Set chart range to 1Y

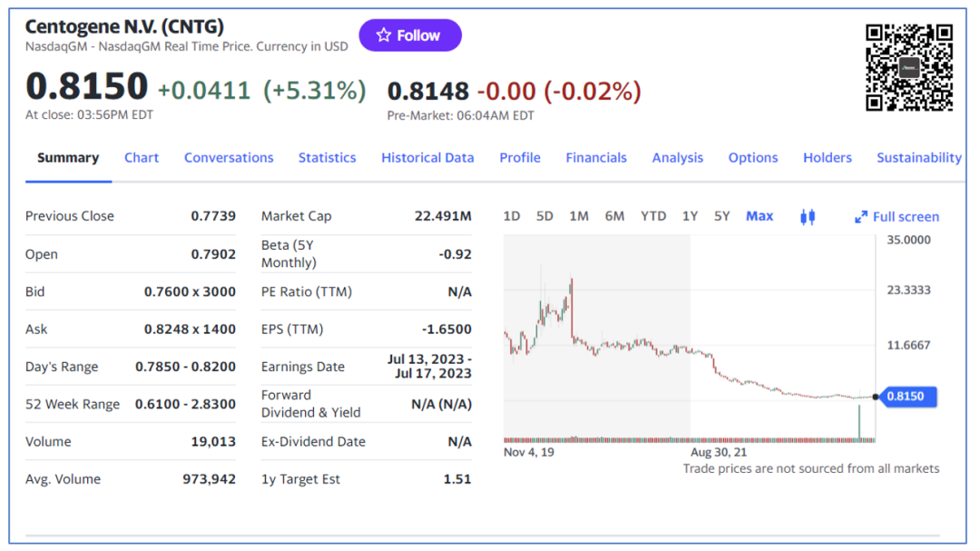690,216
